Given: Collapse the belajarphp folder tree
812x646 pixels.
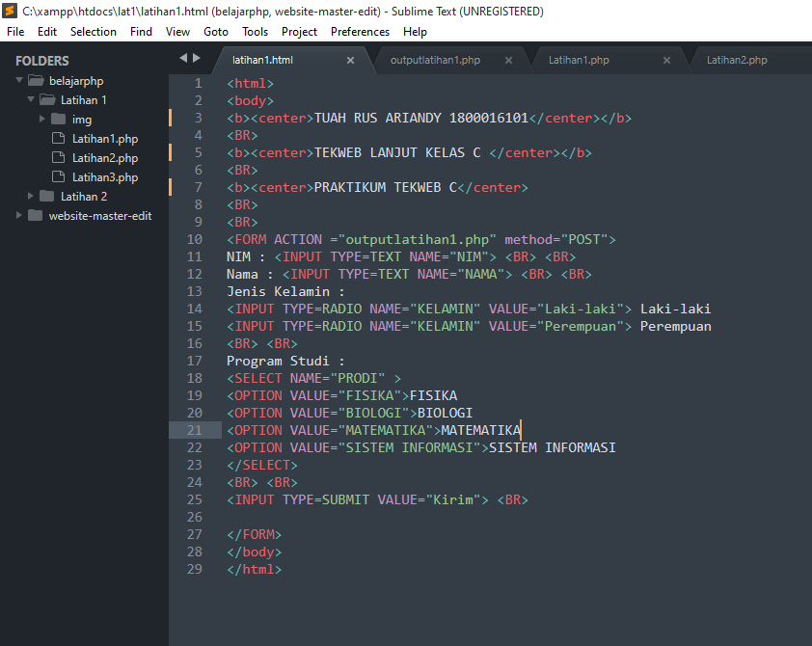Looking at the screenshot, I should pyautogui.click(x=19, y=80).
